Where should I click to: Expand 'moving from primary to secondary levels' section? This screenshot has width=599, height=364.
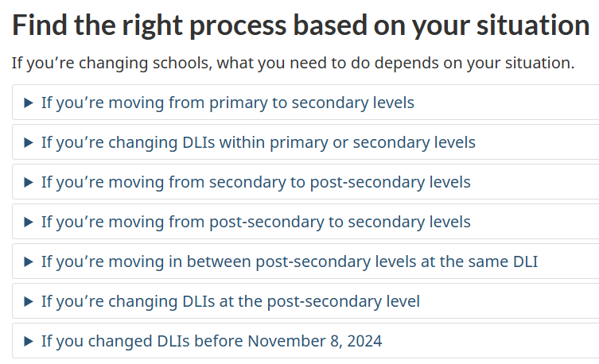[228, 103]
